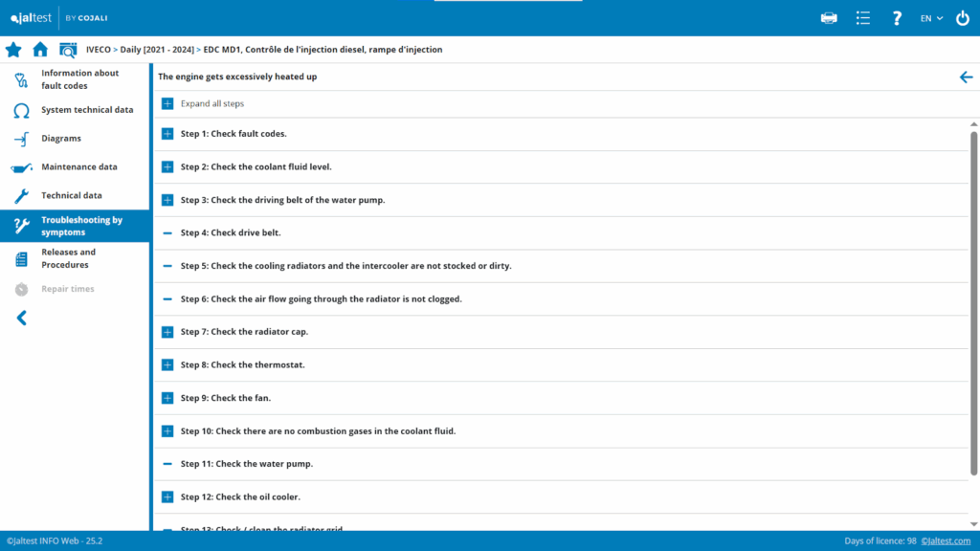Image resolution: width=980 pixels, height=551 pixels.
Task: Open the Jaltest.com footer link
Action: pos(946,541)
